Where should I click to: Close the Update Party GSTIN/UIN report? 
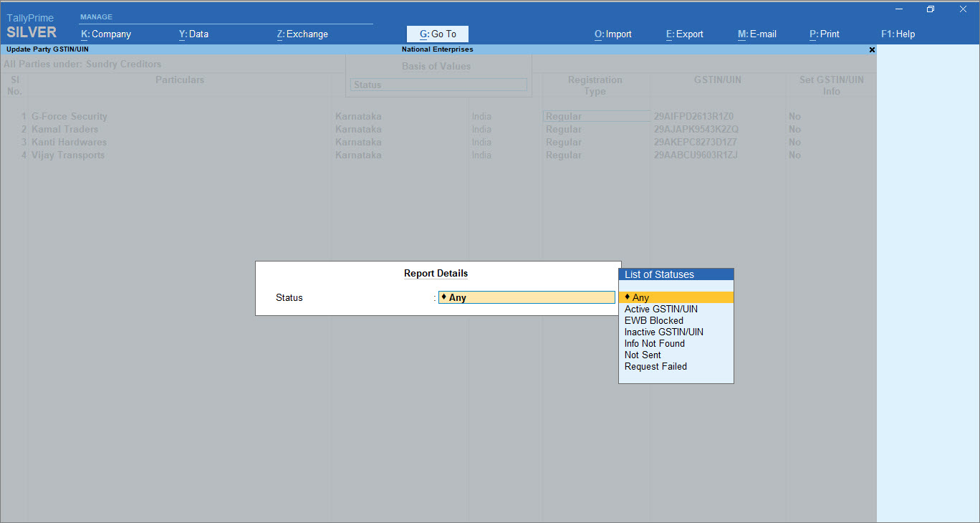(872, 49)
